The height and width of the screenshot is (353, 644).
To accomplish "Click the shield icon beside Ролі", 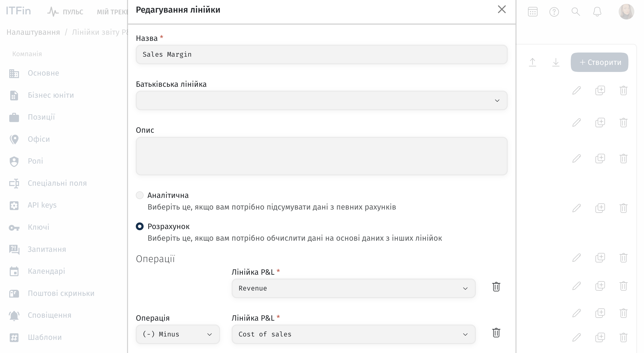I will point(14,161).
